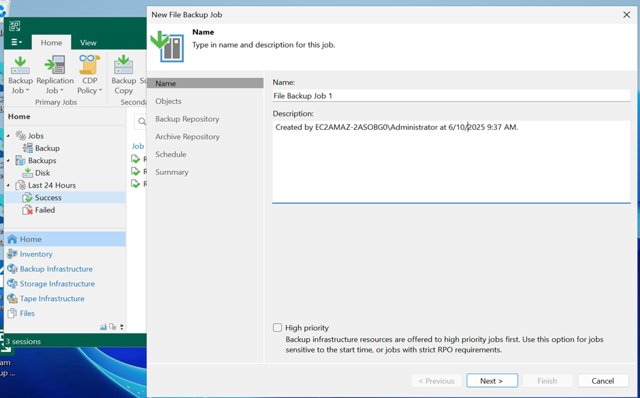Click the Tape Infrastructure icon
The image size is (640, 398).
[12, 298]
